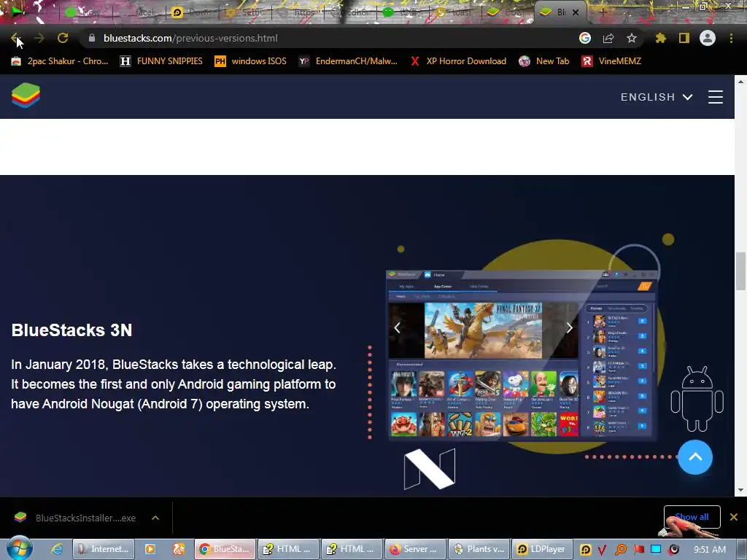This screenshot has width=747, height=560.
Task: Open the browser side panel icon
Action: [x=684, y=38]
